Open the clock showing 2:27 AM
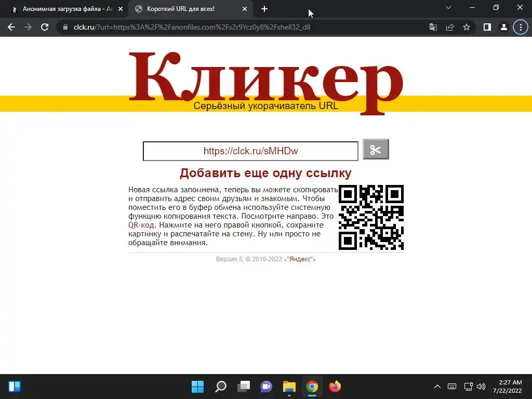The image size is (532, 399). [507, 387]
